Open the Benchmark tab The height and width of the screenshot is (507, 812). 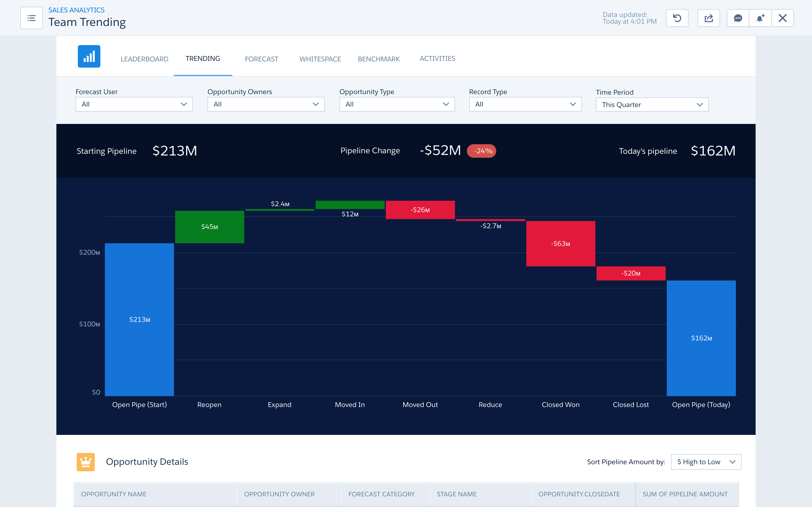pos(378,59)
